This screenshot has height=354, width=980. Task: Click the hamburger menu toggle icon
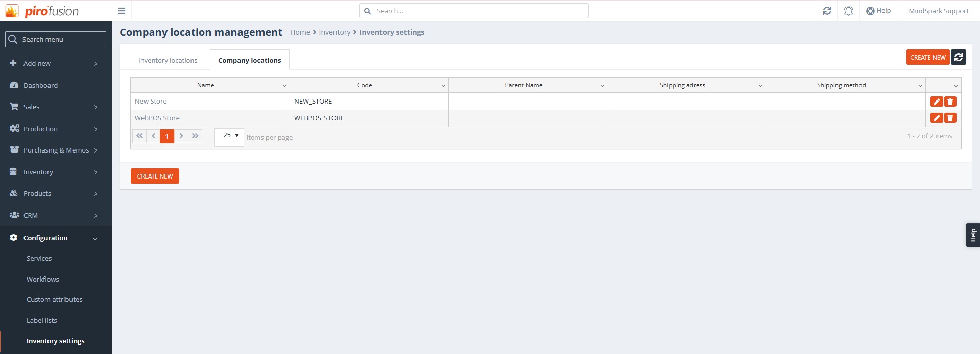122,11
